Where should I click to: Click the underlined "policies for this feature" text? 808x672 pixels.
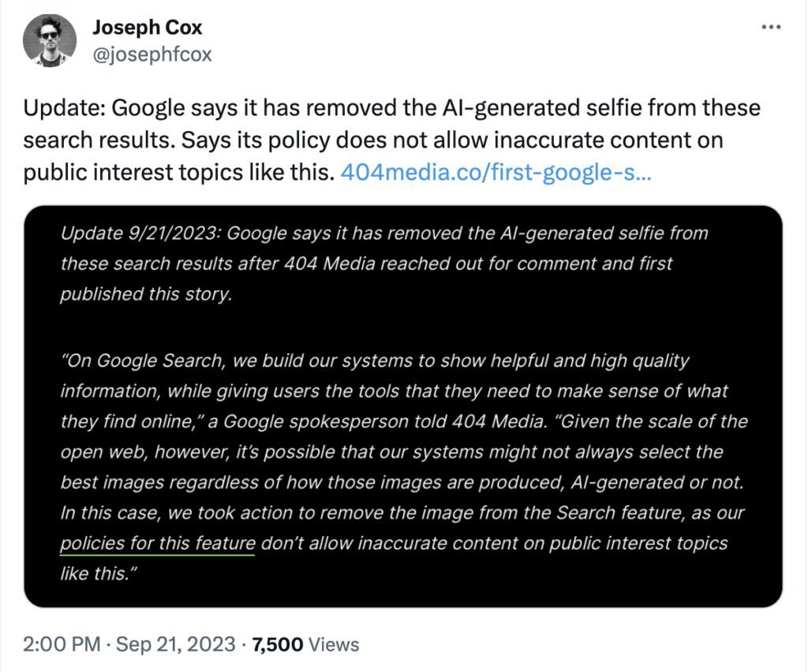coord(158,543)
